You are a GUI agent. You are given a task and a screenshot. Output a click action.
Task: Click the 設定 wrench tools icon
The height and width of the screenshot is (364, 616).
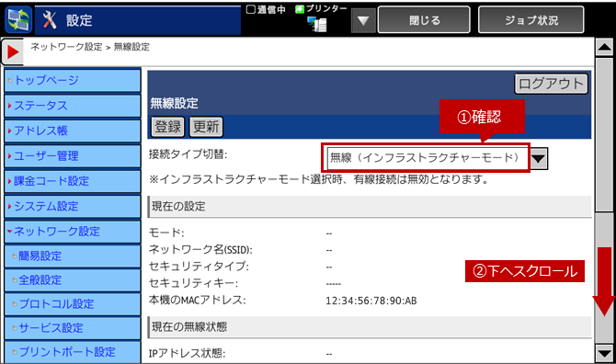(50, 20)
